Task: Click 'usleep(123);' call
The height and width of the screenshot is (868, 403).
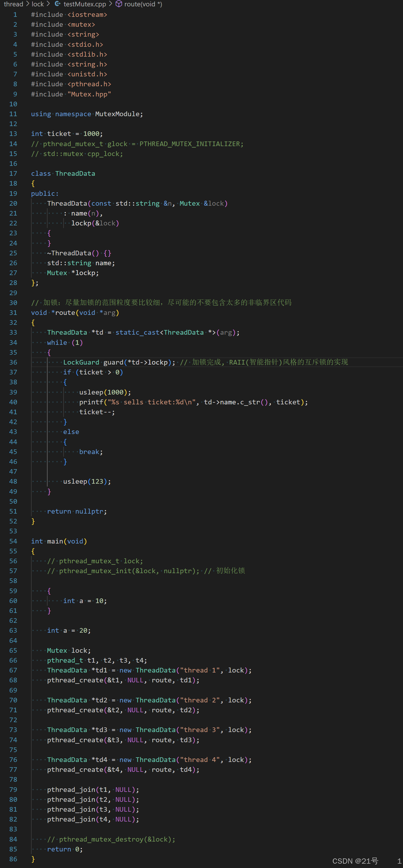Action: (x=87, y=482)
